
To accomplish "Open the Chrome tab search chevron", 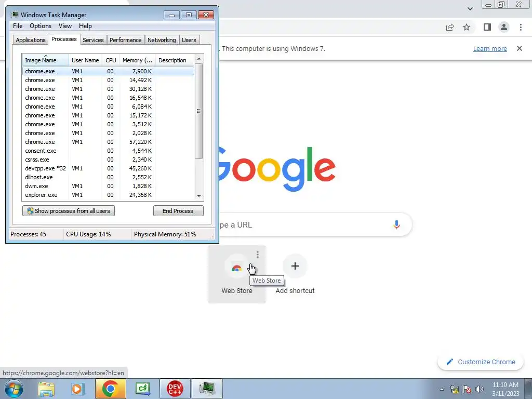I will tap(470, 8).
